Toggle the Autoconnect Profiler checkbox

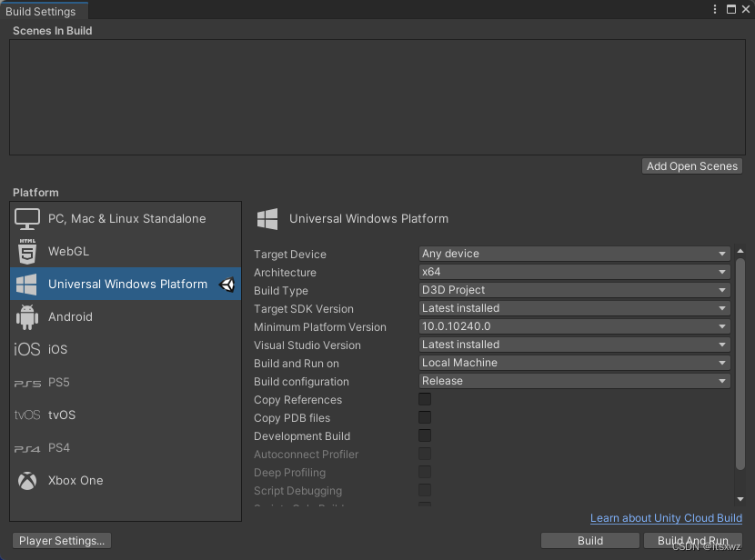click(x=425, y=455)
